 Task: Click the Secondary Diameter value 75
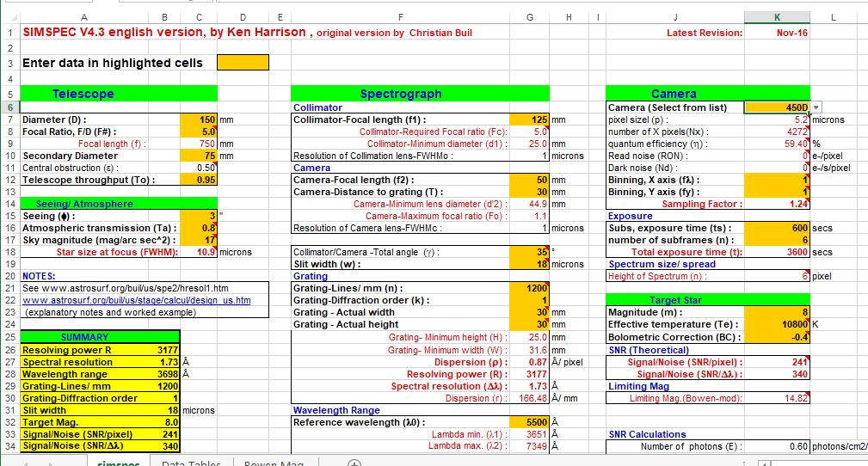pyautogui.click(x=198, y=156)
